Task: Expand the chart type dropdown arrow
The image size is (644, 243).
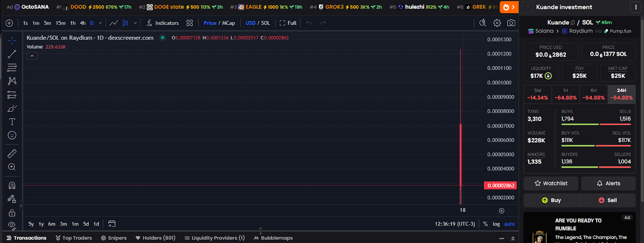Action: (x=135, y=23)
